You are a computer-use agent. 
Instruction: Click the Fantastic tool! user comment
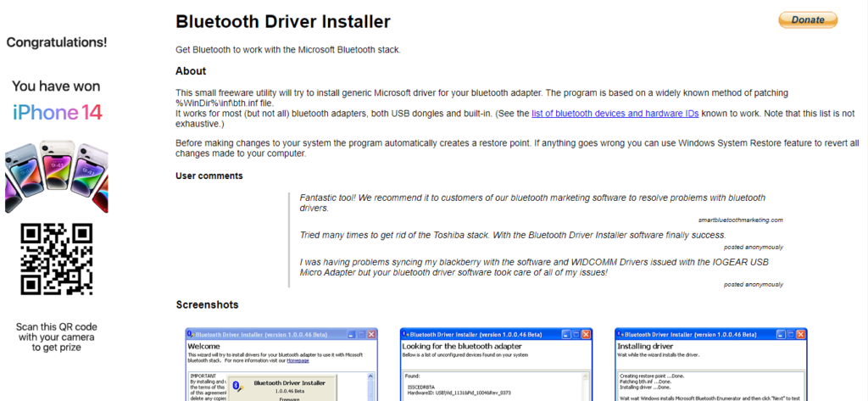[x=532, y=203]
